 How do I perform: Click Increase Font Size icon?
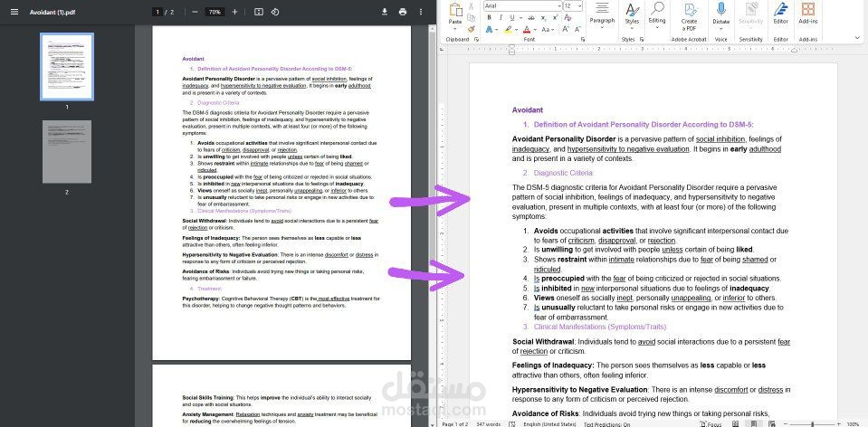click(565, 29)
